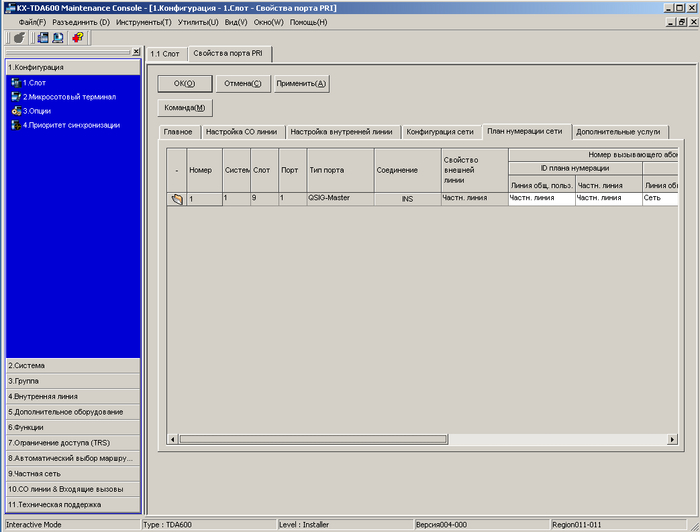Close the left navigation panel
700x532 pixels.
pos(136,52)
